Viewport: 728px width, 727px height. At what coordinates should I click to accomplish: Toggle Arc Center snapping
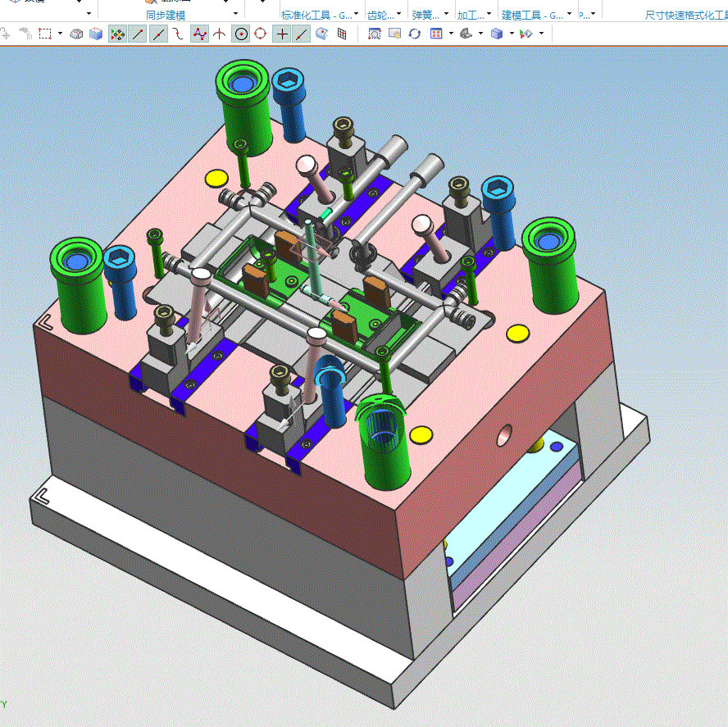coord(240,34)
